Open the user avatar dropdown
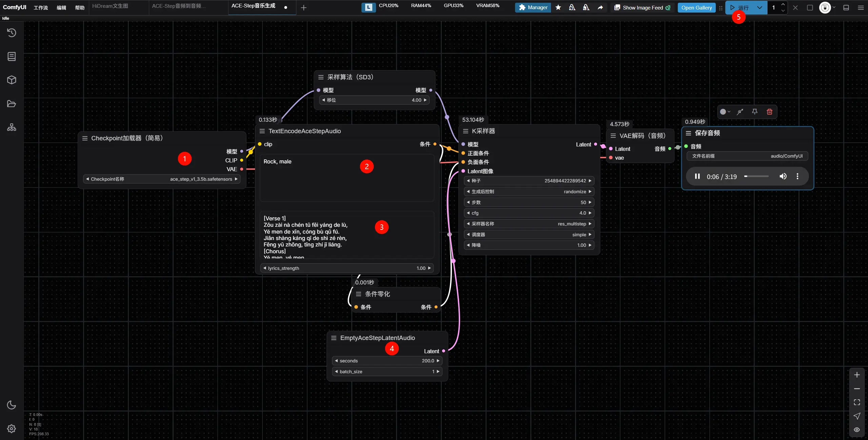 pyautogui.click(x=827, y=7)
